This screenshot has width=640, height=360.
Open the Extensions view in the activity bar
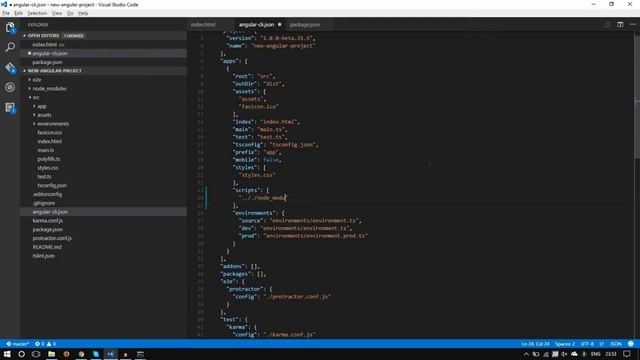pos(10,107)
